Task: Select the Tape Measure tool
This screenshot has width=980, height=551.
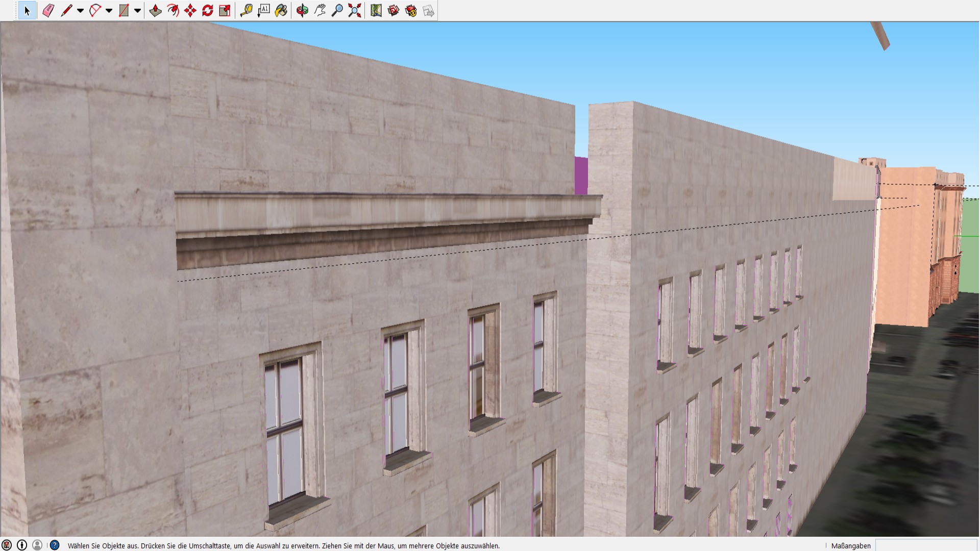Action: 247,11
